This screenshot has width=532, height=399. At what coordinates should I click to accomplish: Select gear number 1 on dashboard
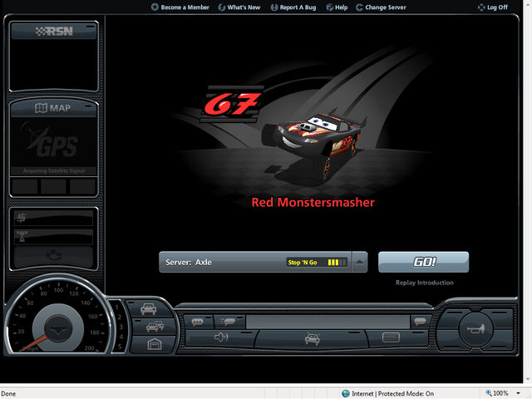pyautogui.click(x=116, y=308)
